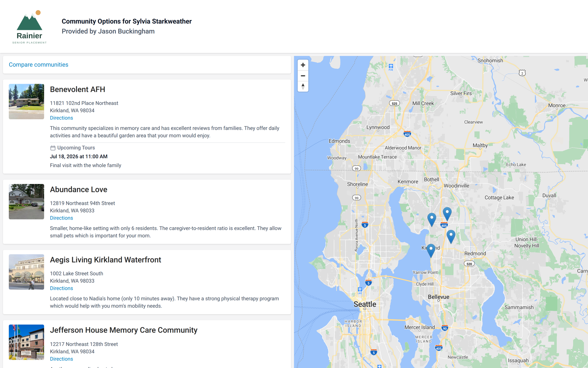Open Directions for Benevolent AFH
Viewport: 588px width, 368px height.
[x=62, y=118]
